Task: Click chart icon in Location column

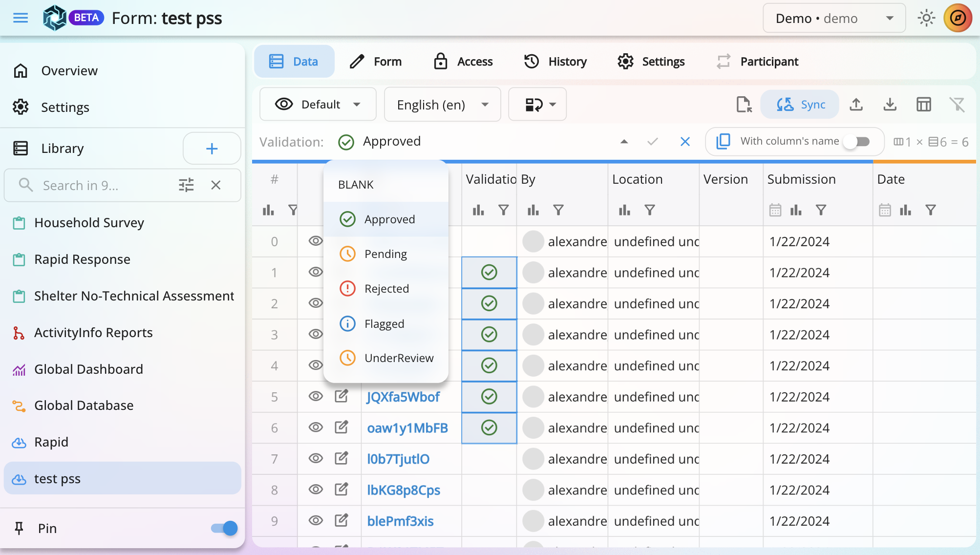Action: pyautogui.click(x=624, y=210)
